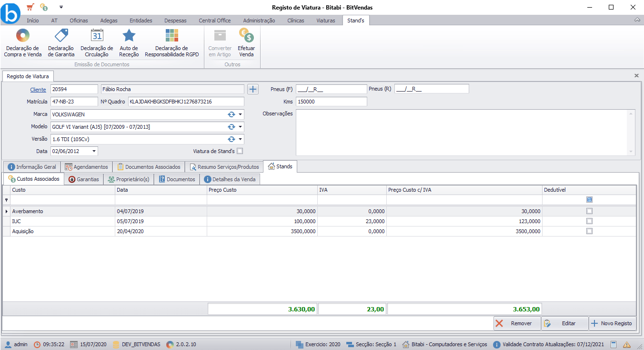Open Declaração de Compra e Venda

[23, 43]
